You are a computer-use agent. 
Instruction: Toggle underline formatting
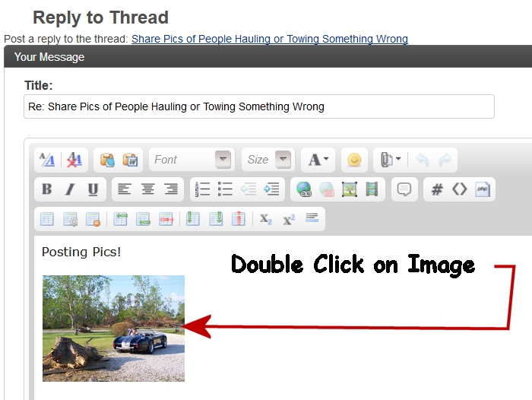[93, 189]
